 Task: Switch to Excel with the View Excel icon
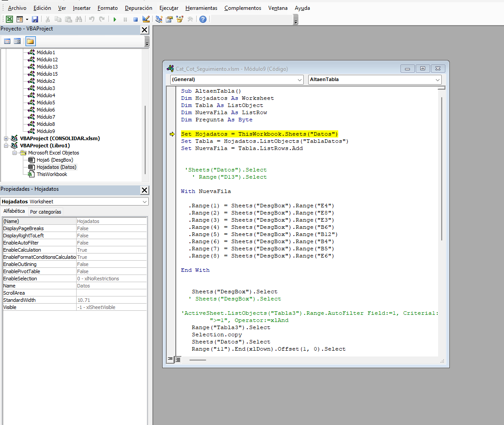tap(9, 19)
